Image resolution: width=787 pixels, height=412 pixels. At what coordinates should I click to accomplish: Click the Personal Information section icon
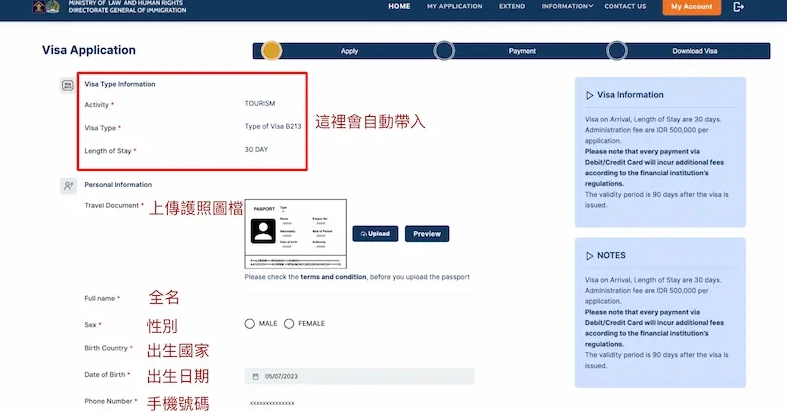[68, 186]
